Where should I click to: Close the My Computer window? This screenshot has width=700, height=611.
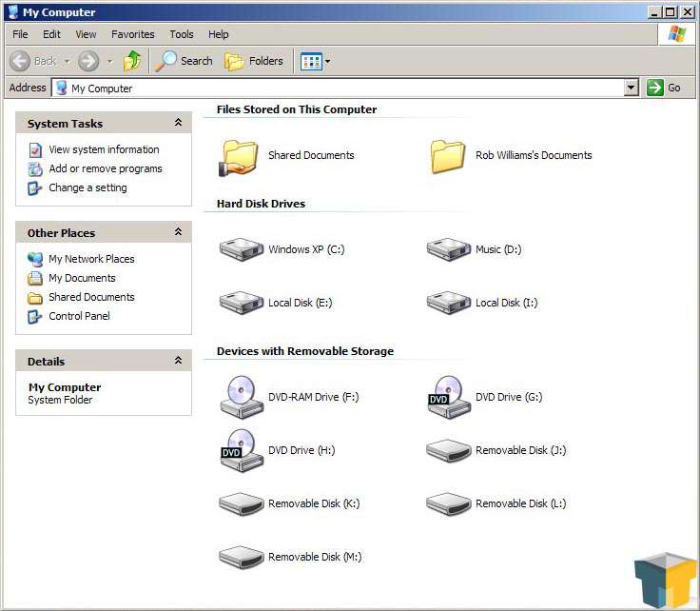tap(688, 12)
